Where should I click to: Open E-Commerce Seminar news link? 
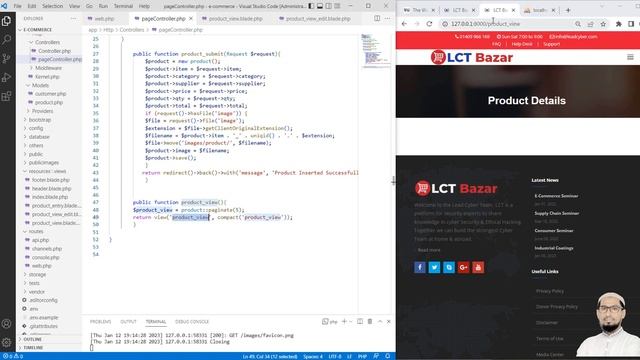coord(556,196)
